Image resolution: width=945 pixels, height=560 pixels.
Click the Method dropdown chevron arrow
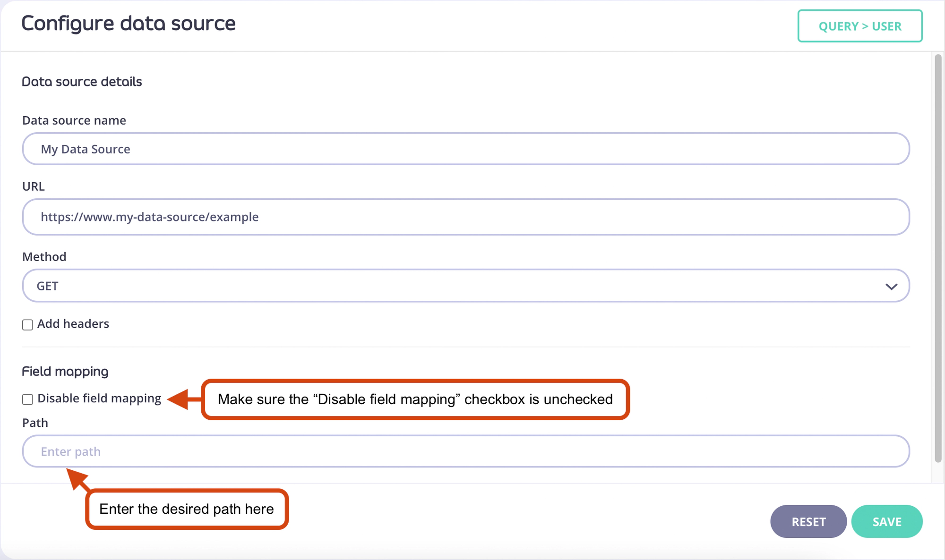891,286
